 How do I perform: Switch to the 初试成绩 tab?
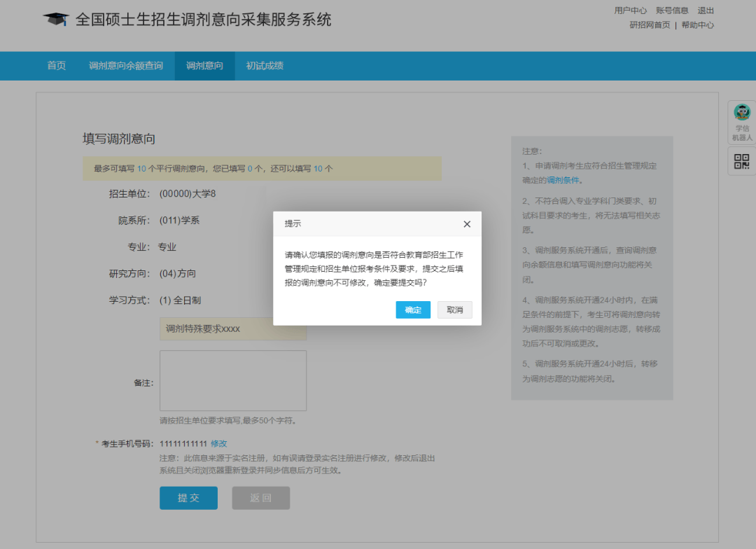[264, 66]
